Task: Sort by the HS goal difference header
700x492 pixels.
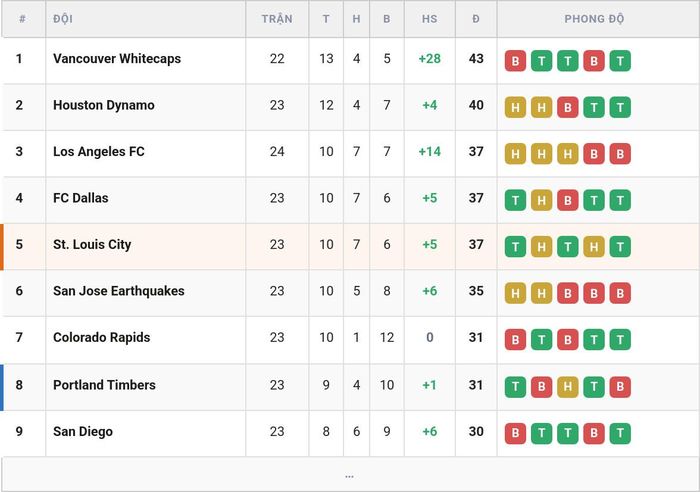Action: 429,19
